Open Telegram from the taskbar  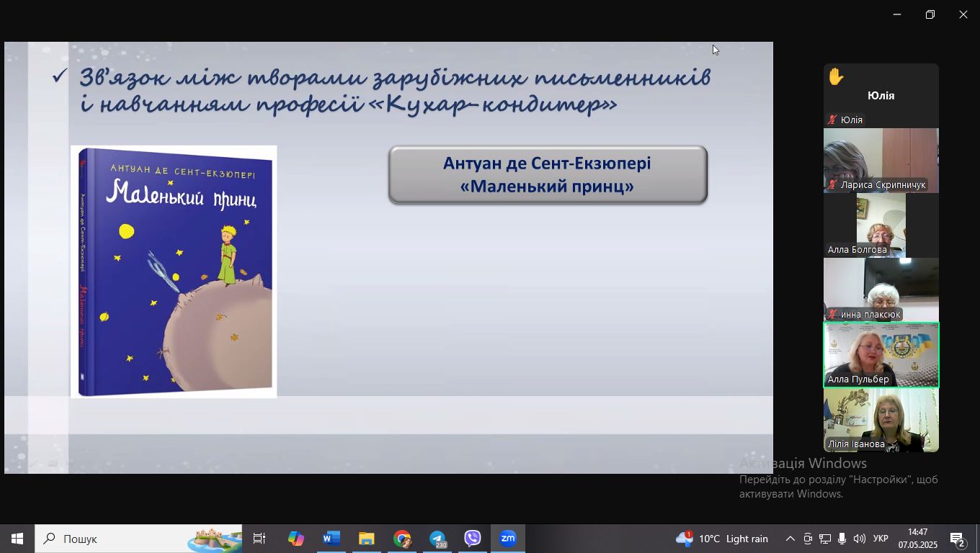click(x=437, y=539)
